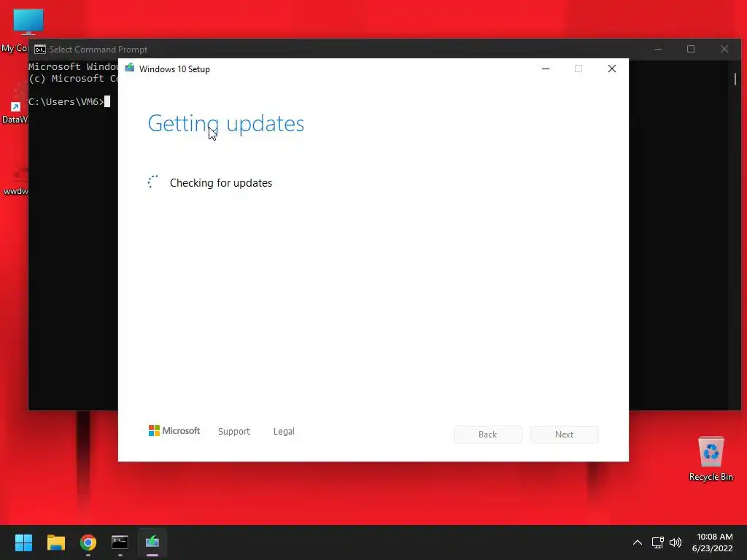Minimize the Command Prompt window
The image size is (747, 560).
[658, 49]
